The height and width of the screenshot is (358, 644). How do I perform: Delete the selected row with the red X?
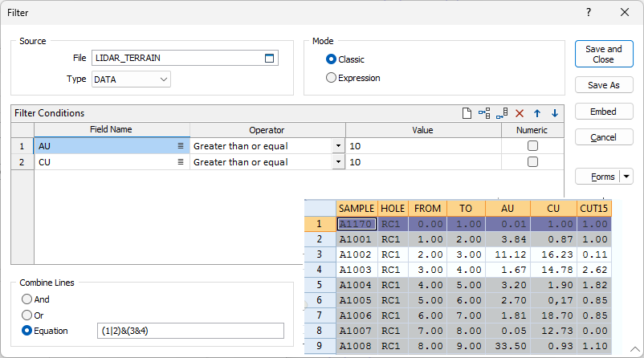[x=520, y=114]
